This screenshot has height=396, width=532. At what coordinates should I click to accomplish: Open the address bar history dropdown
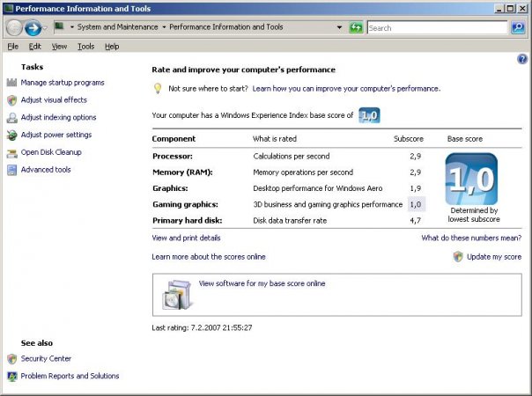click(339, 27)
